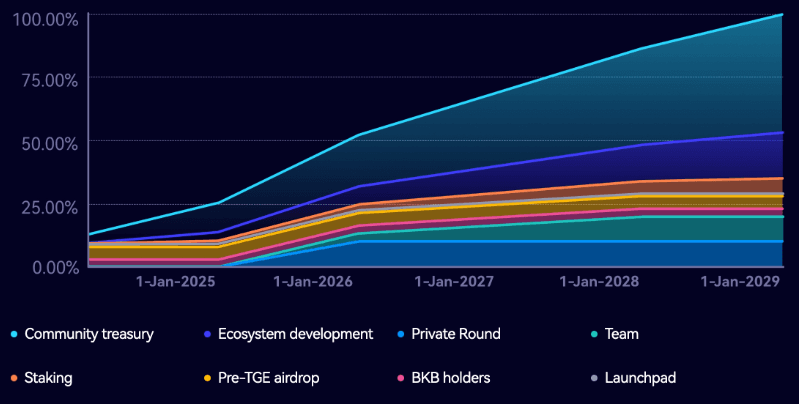Screen dimensions: 799x404
Task: Click the gray Launchpad legend dot
Action: coord(594,378)
